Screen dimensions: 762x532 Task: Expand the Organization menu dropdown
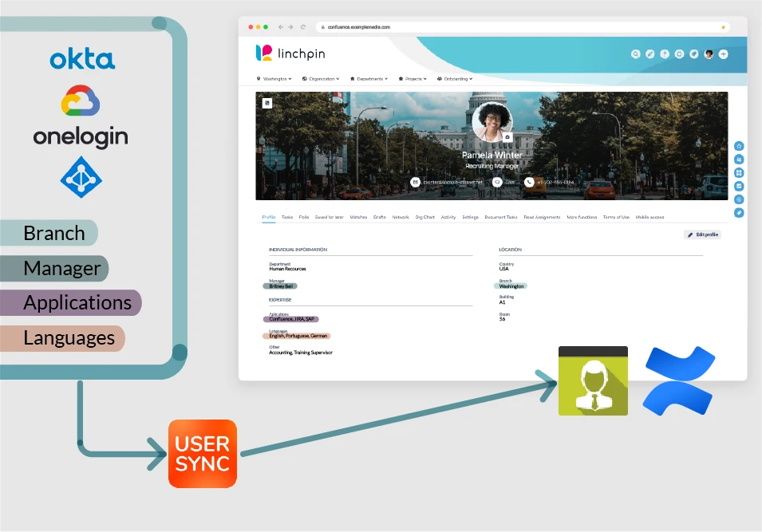click(x=321, y=79)
